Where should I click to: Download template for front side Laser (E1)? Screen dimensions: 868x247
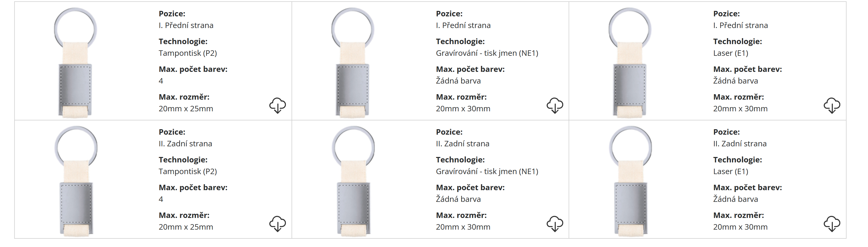point(831,106)
